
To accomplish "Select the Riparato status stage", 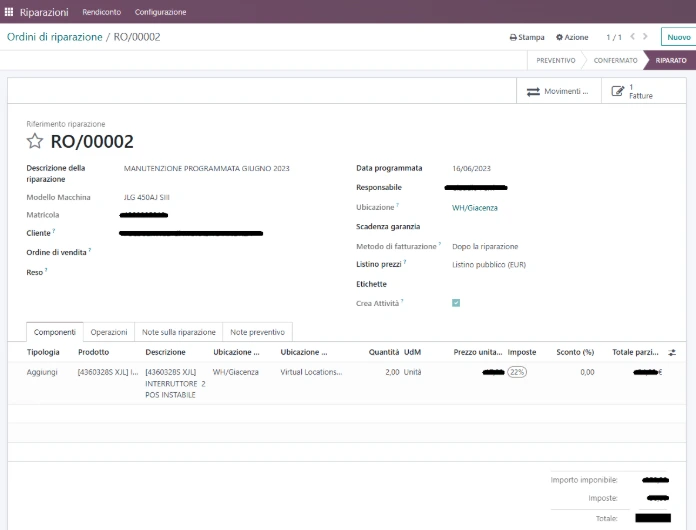I will point(671,60).
